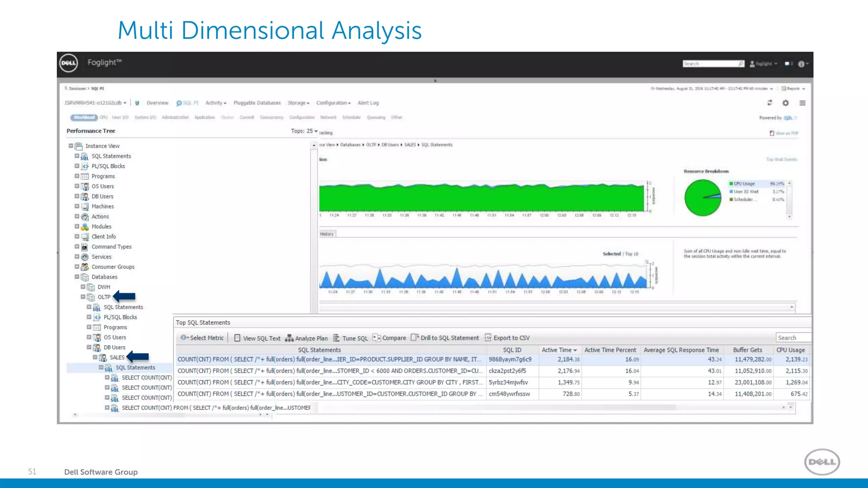Select the Workload resource filter
868x488 pixels.
click(84, 117)
